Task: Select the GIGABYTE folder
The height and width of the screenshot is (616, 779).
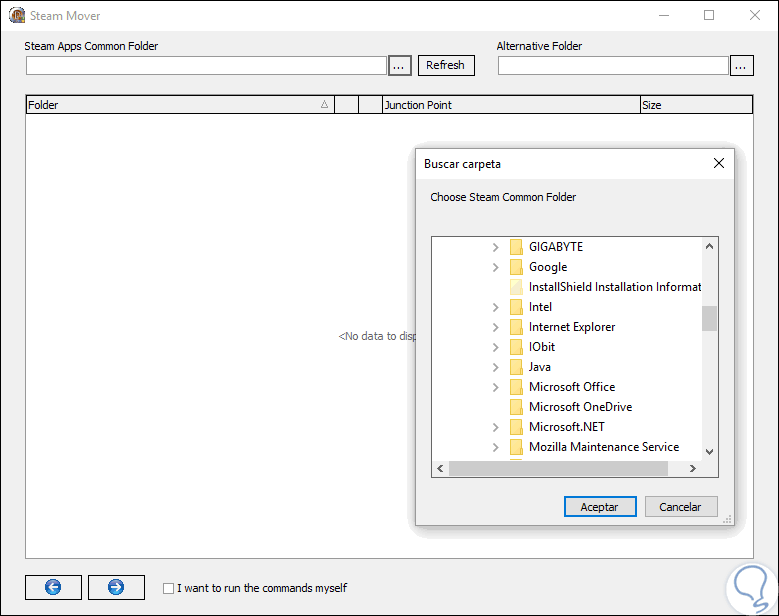Action: coord(555,247)
